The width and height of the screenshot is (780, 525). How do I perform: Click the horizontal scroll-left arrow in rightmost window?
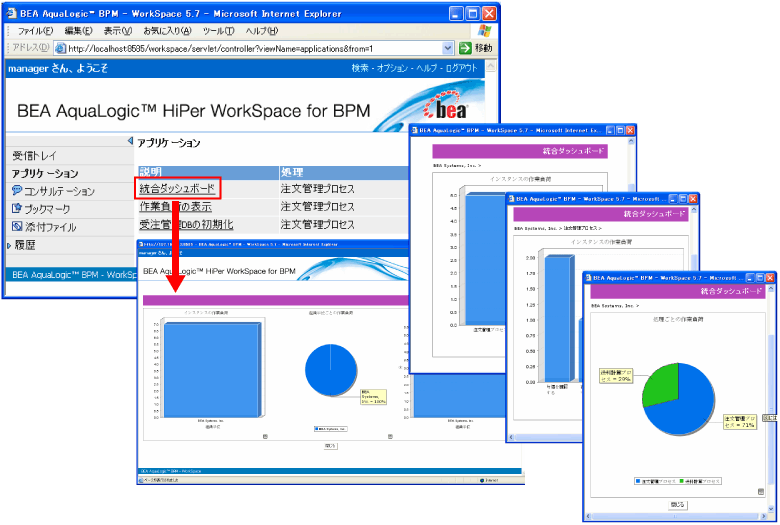pyautogui.click(x=588, y=517)
